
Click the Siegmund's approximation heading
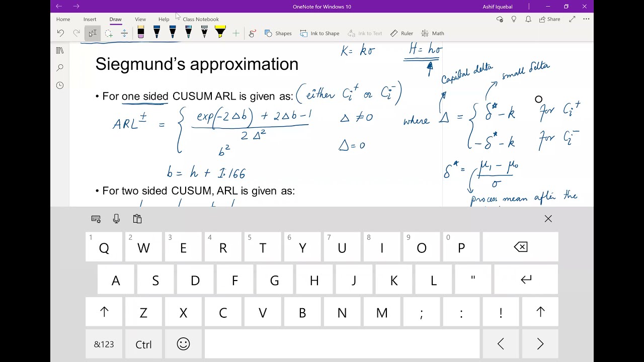point(197,64)
